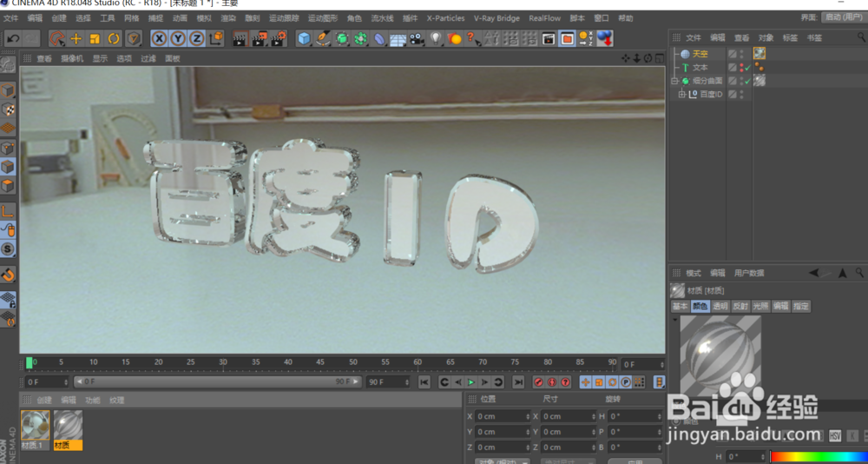Switch to the 反射 material tab

tap(740, 306)
